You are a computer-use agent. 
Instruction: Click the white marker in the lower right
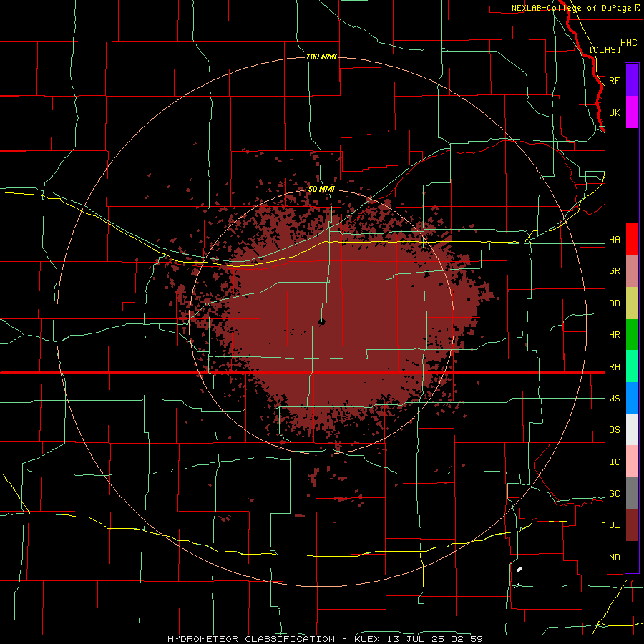coord(519,570)
